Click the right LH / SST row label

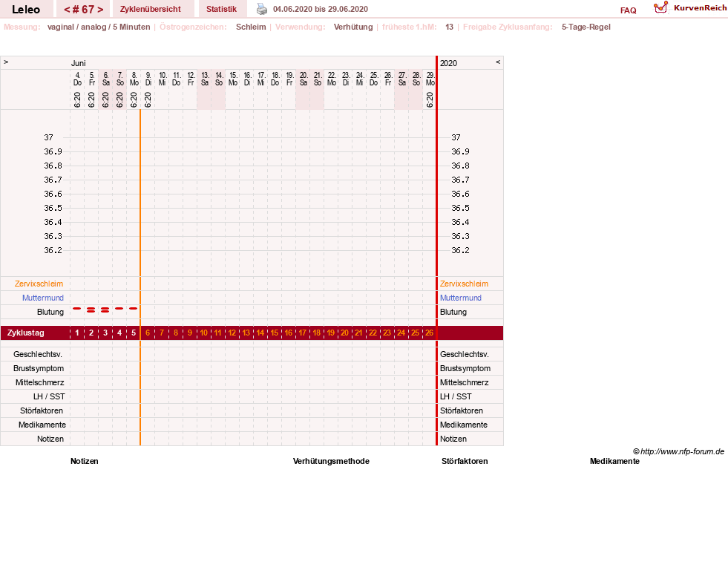tap(456, 396)
